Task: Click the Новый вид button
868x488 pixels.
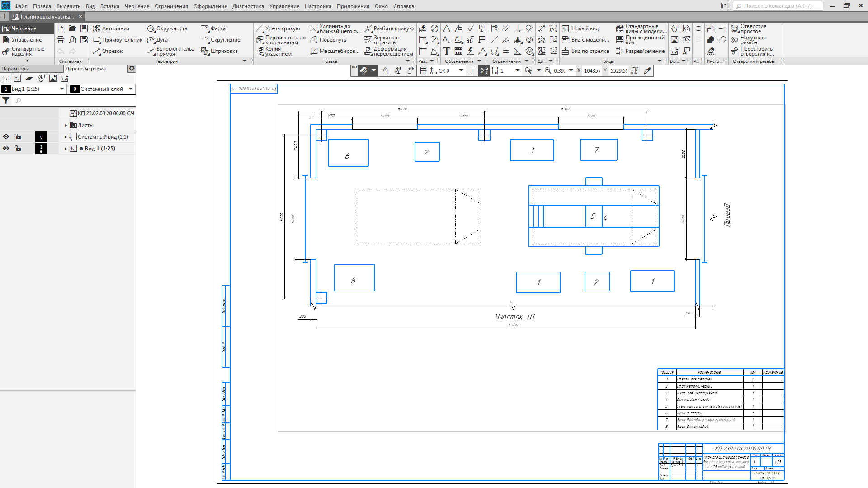Action: [580, 28]
